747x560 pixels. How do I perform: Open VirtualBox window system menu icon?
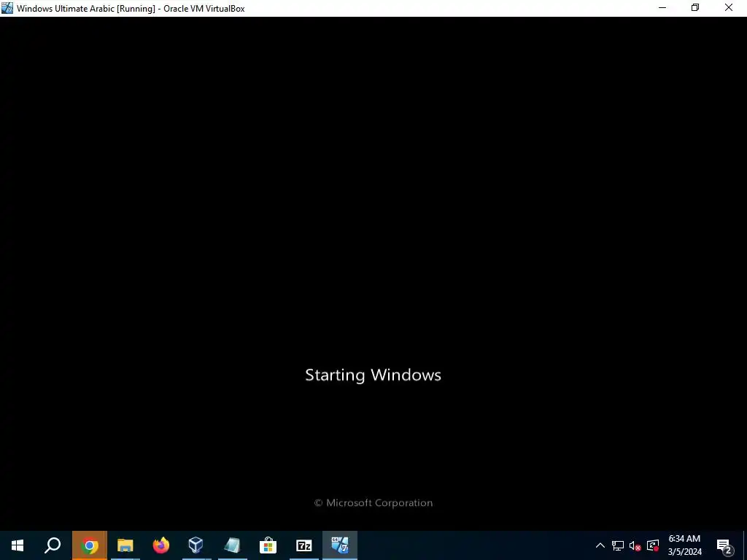coord(7,8)
